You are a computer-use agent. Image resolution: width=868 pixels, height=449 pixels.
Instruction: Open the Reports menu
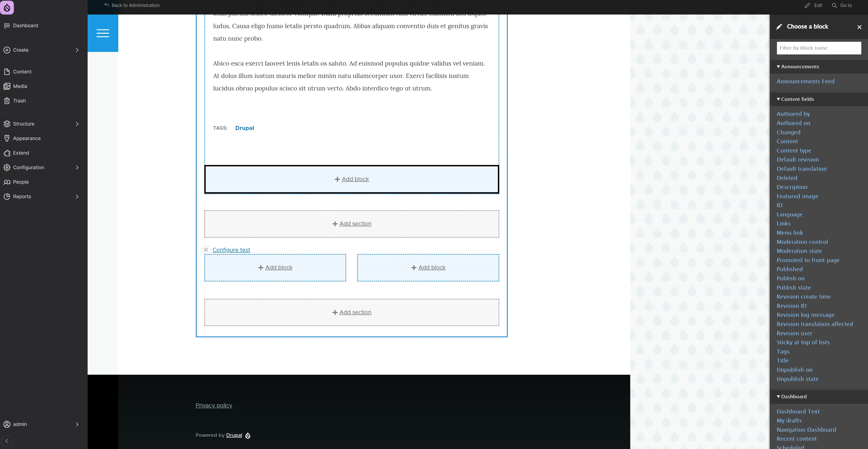click(x=22, y=197)
